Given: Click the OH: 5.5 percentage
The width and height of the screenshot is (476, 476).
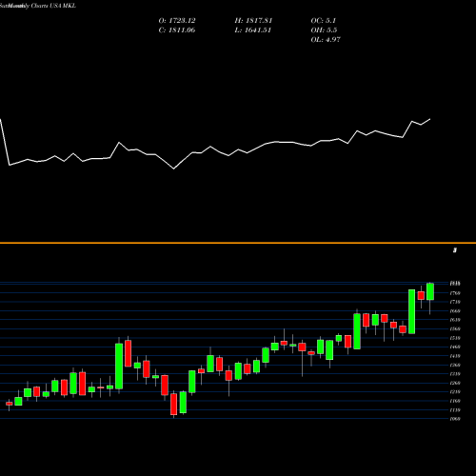Looking at the screenshot, I should click(x=324, y=30).
